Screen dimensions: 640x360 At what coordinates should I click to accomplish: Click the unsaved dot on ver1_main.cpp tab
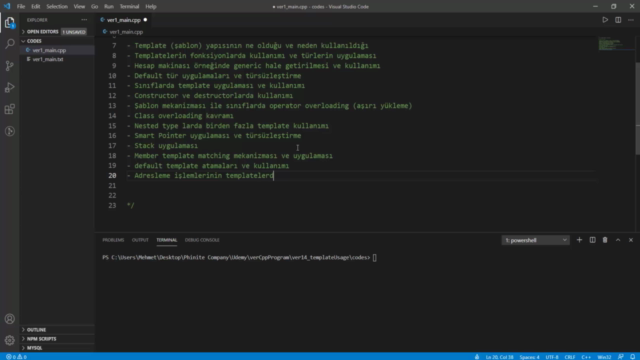coord(145,20)
